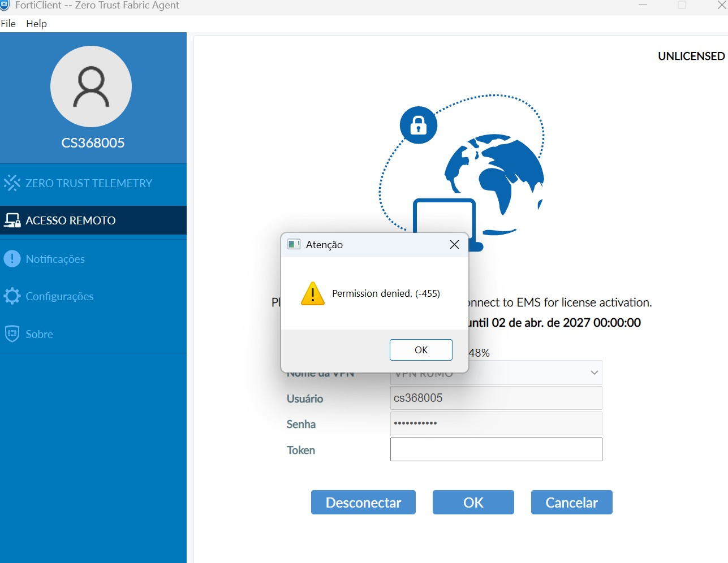Minimize the FortiClient window

point(643,5)
